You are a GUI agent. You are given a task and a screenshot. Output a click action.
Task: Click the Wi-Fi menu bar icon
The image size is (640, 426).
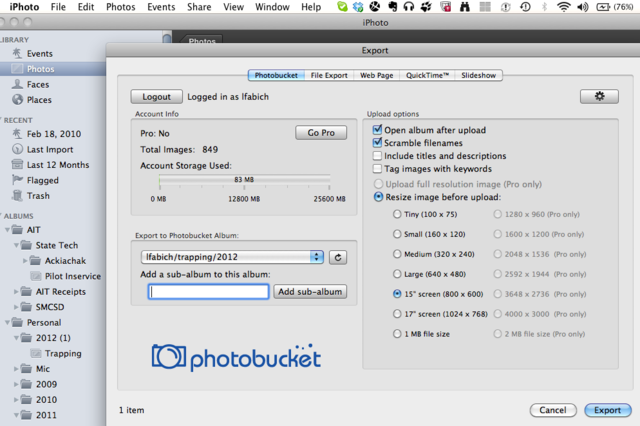pyautogui.click(x=563, y=7)
